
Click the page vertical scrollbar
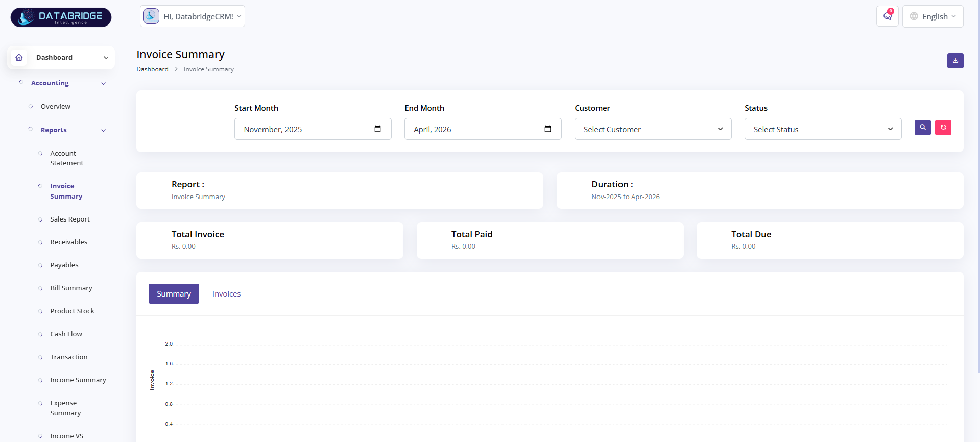click(x=978, y=186)
